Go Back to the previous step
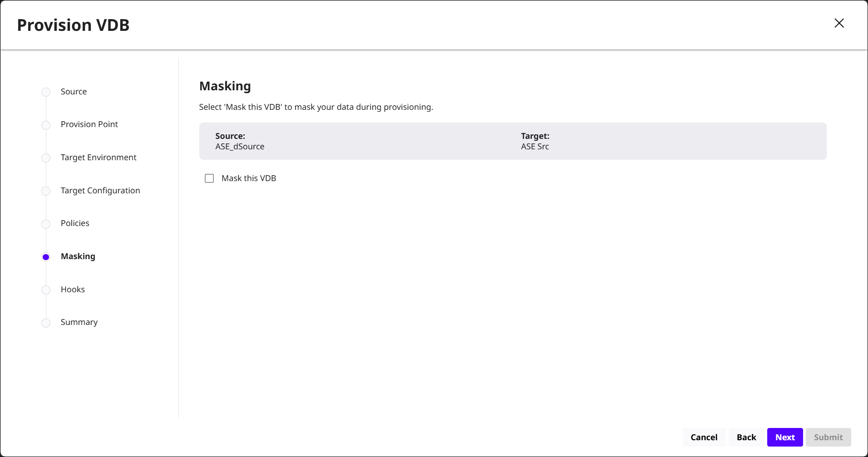Viewport: 868px width, 457px height. (746, 437)
